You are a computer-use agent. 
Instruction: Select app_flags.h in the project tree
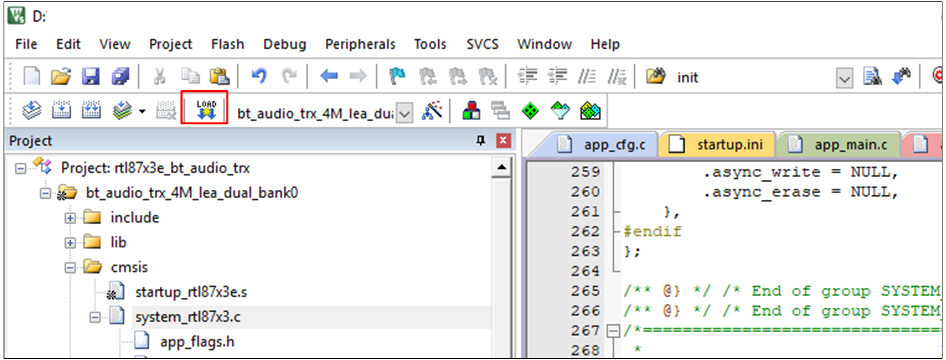pos(197,342)
